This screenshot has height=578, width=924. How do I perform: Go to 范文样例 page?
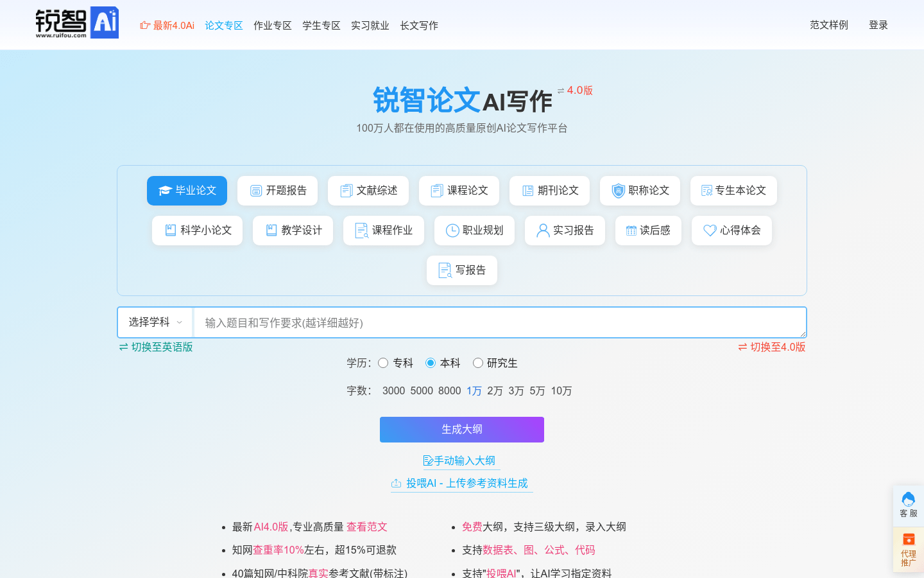click(829, 25)
